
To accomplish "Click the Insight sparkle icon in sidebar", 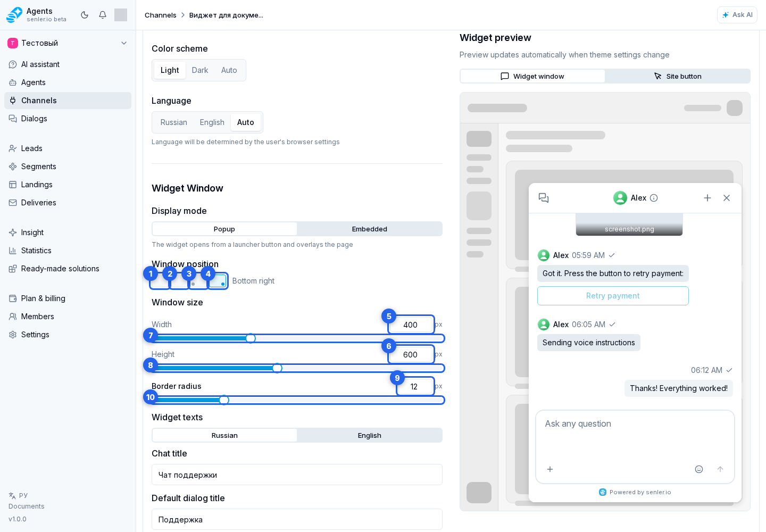I will click(13, 232).
